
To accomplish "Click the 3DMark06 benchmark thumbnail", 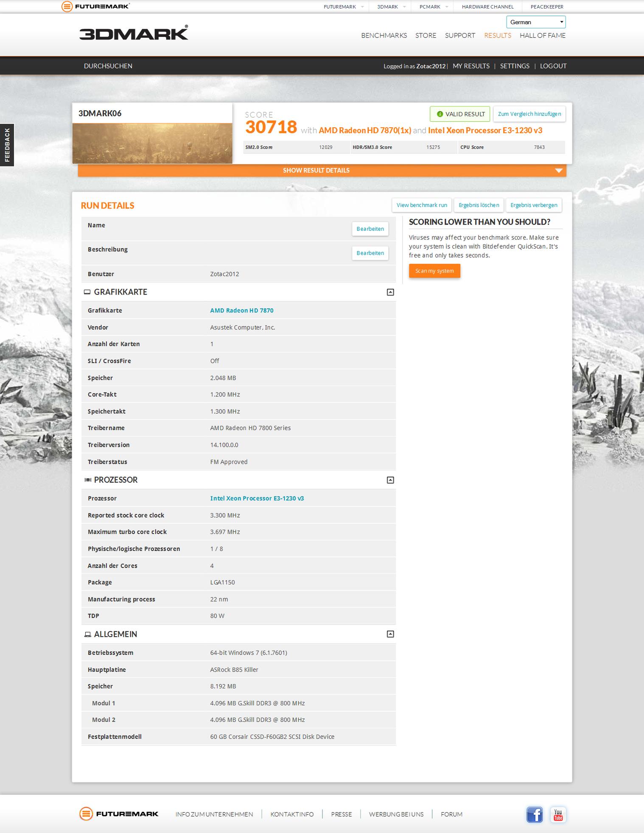I will click(152, 143).
